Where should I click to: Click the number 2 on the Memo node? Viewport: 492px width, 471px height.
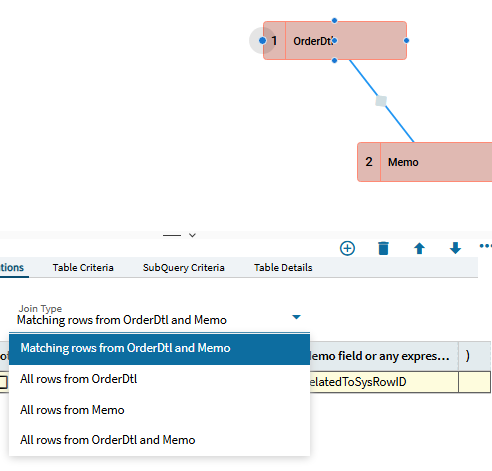tap(369, 162)
